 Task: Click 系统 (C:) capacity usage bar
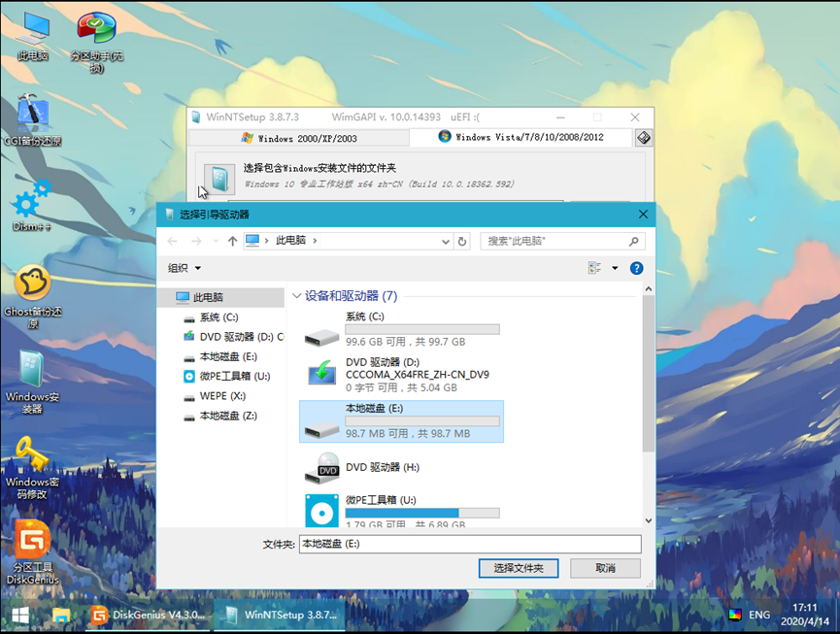[422, 329]
